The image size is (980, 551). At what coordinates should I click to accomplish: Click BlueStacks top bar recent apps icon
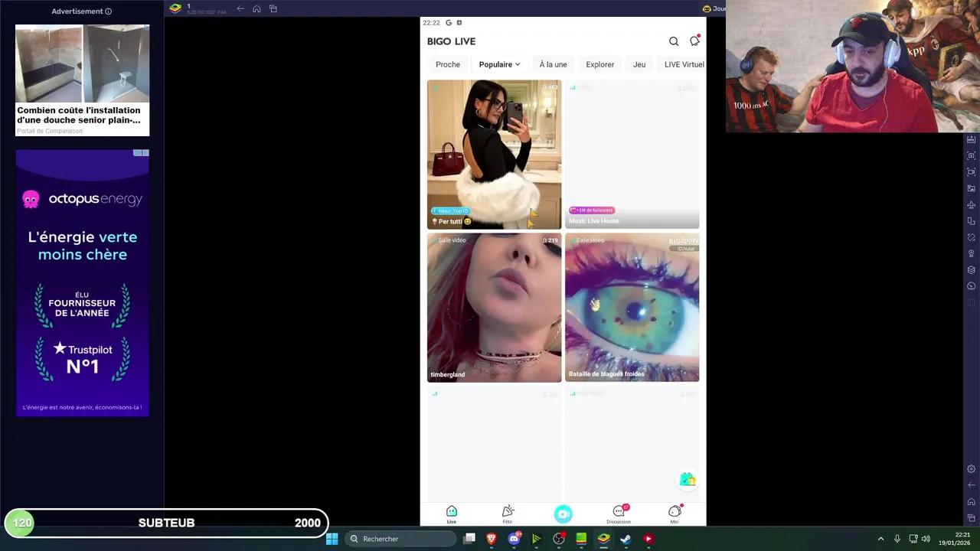point(273,8)
